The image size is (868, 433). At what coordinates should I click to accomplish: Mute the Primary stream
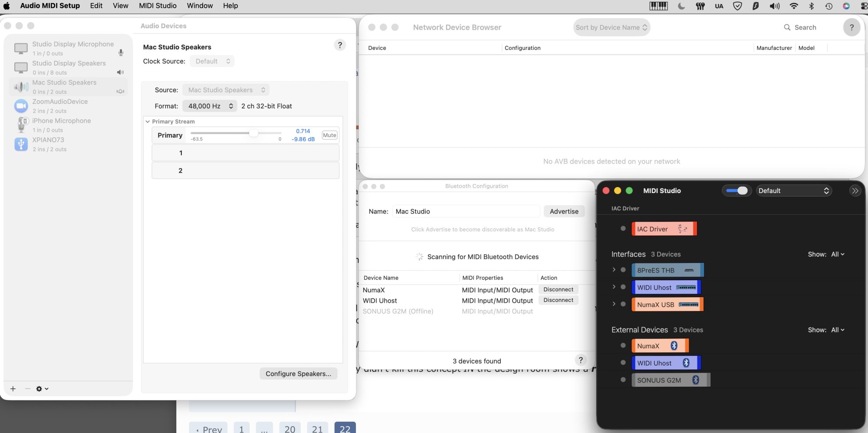click(329, 135)
